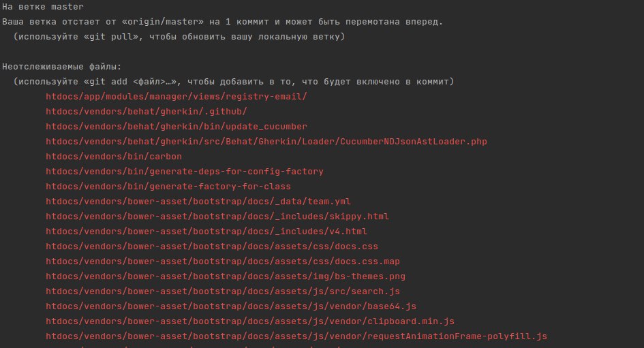
Task: Select the path ending 'vendor/base64.js'
Action: click(231, 306)
